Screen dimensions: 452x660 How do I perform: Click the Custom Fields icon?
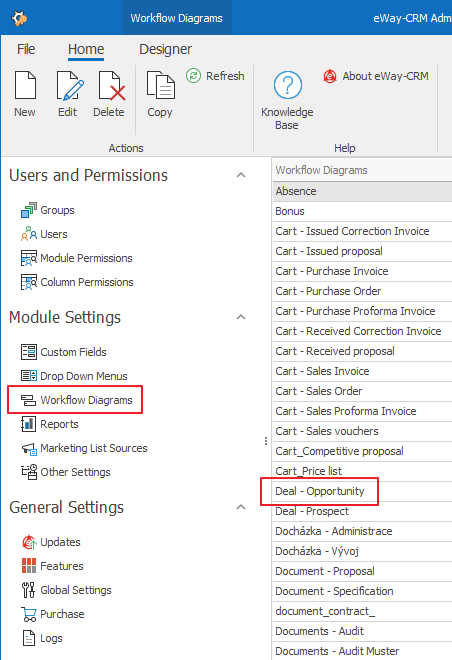point(29,352)
